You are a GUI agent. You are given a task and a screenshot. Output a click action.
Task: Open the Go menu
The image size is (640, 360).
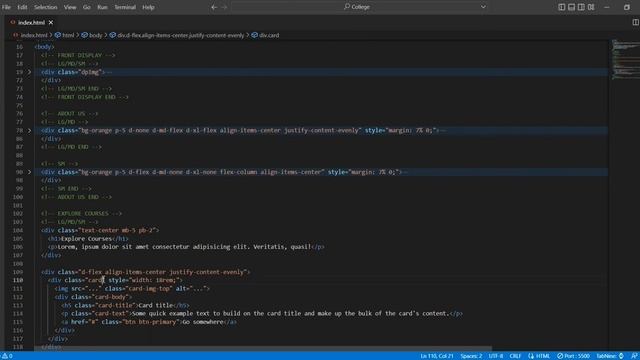[87, 7]
